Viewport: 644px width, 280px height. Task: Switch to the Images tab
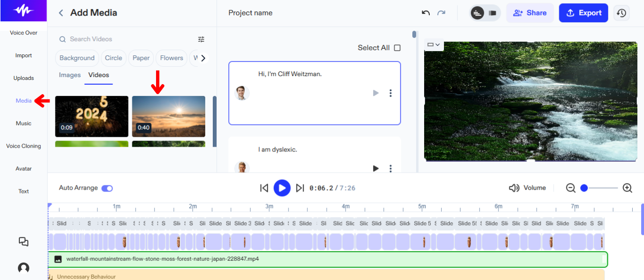(70, 75)
